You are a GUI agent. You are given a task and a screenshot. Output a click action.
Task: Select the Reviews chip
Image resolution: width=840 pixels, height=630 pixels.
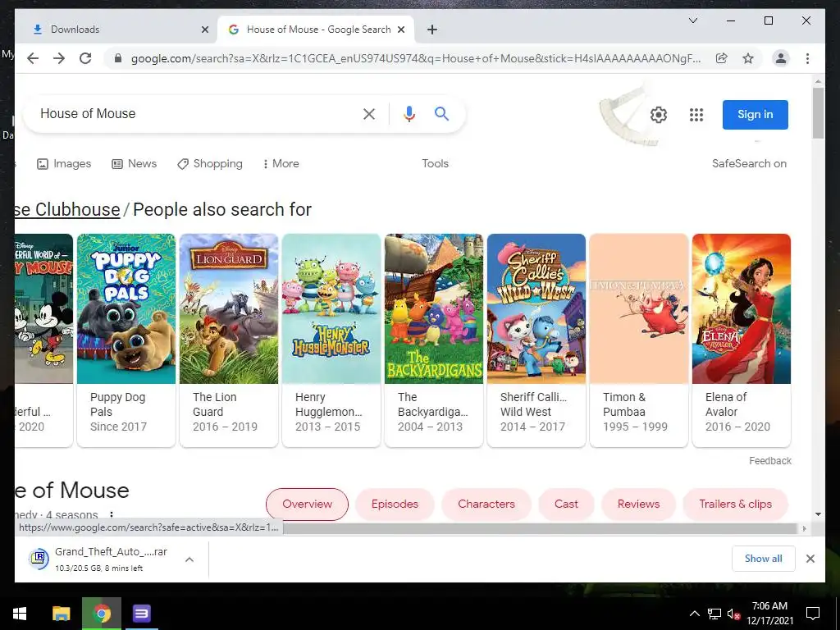pyautogui.click(x=638, y=504)
